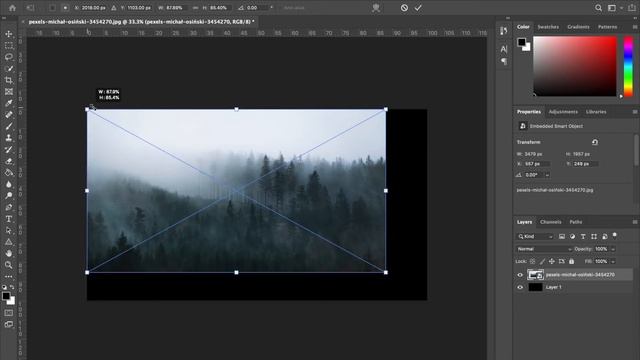Select the Pen tool
The width and height of the screenshot is (640, 360).
pyautogui.click(x=9, y=207)
